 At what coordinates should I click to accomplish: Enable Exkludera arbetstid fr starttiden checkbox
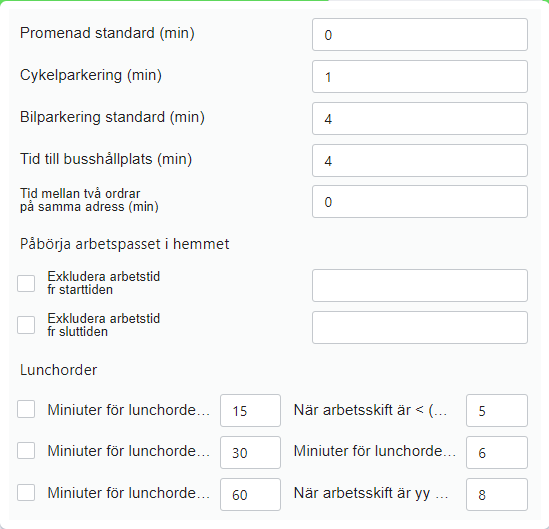click(26, 283)
